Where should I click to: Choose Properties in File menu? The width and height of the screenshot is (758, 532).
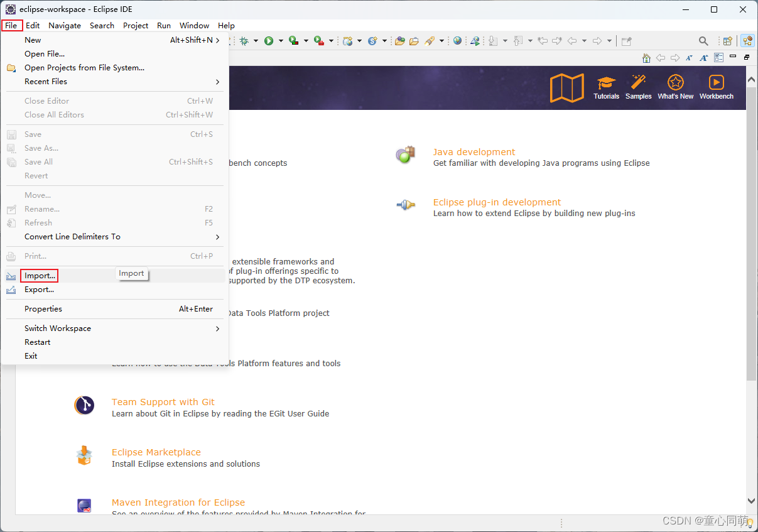[x=114, y=309]
